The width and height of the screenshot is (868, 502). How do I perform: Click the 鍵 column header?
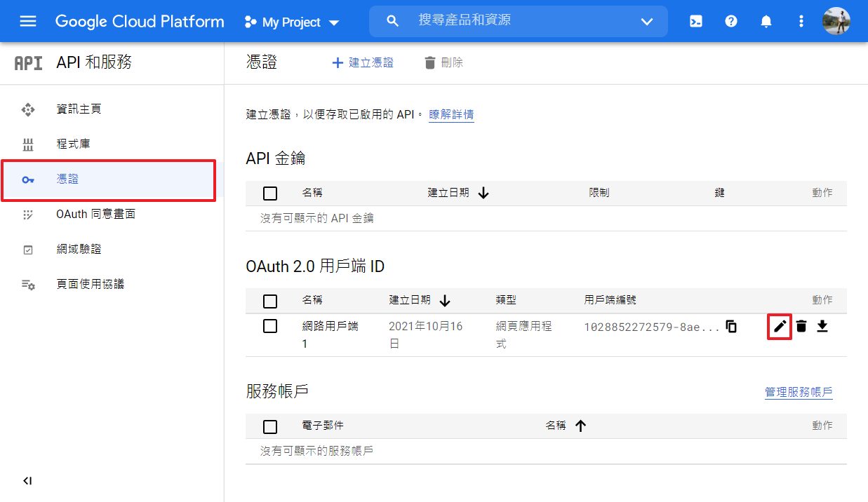(719, 193)
